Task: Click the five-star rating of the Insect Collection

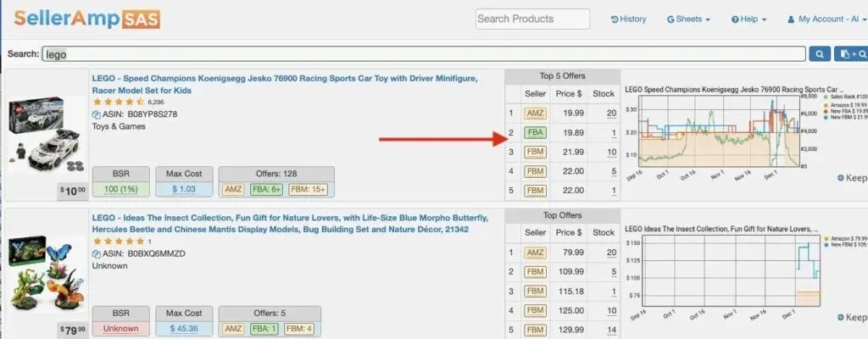Action: pyautogui.click(x=119, y=242)
